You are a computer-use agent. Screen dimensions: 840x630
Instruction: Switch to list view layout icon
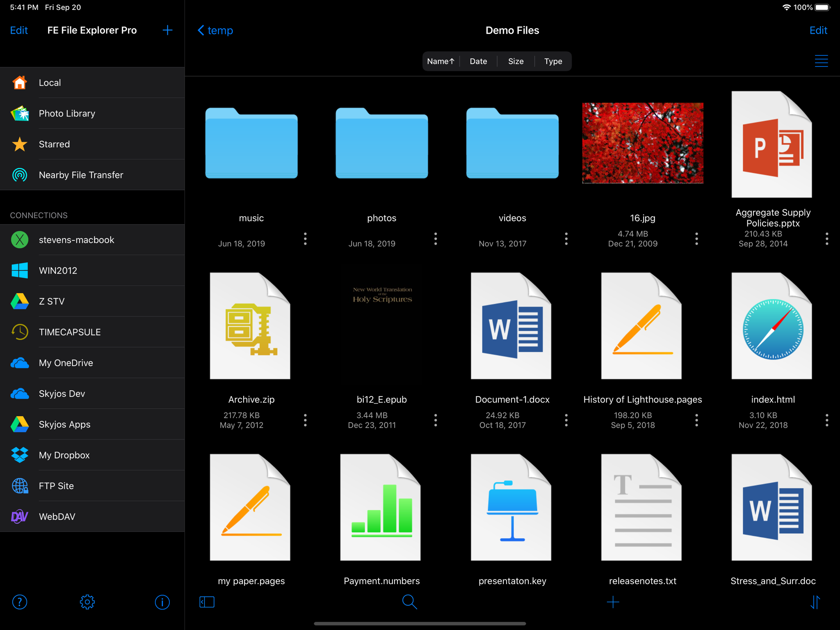pos(821,61)
